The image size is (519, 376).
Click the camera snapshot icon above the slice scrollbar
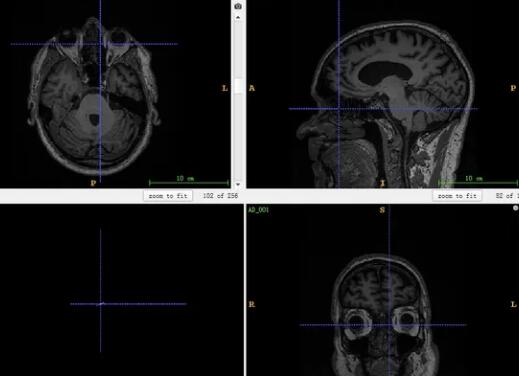238,6
